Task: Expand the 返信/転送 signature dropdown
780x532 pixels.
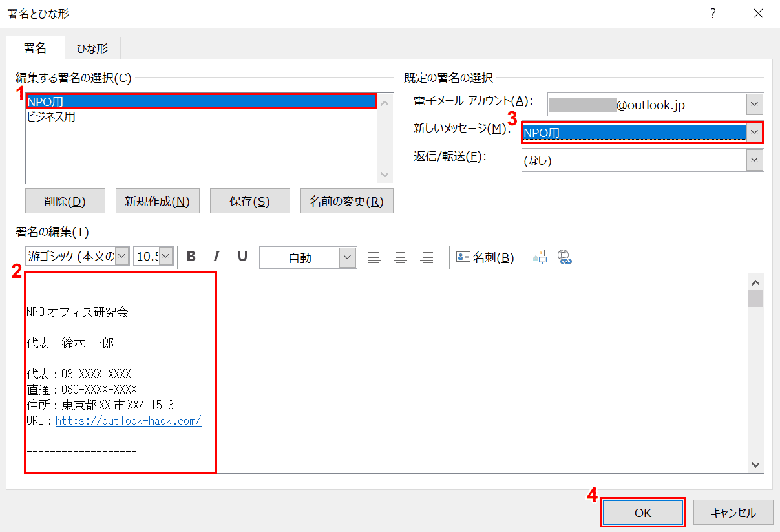Action: [754, 160]
